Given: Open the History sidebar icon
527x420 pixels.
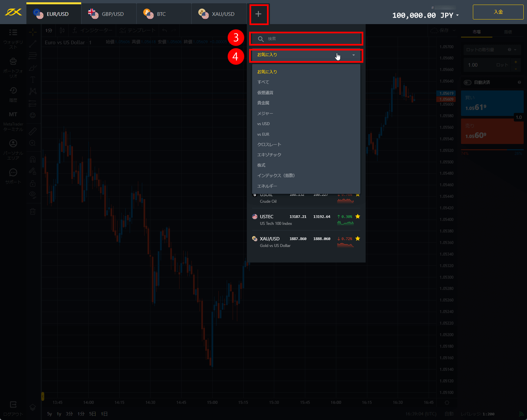Looking at the screenshot, I should point(13,91).
